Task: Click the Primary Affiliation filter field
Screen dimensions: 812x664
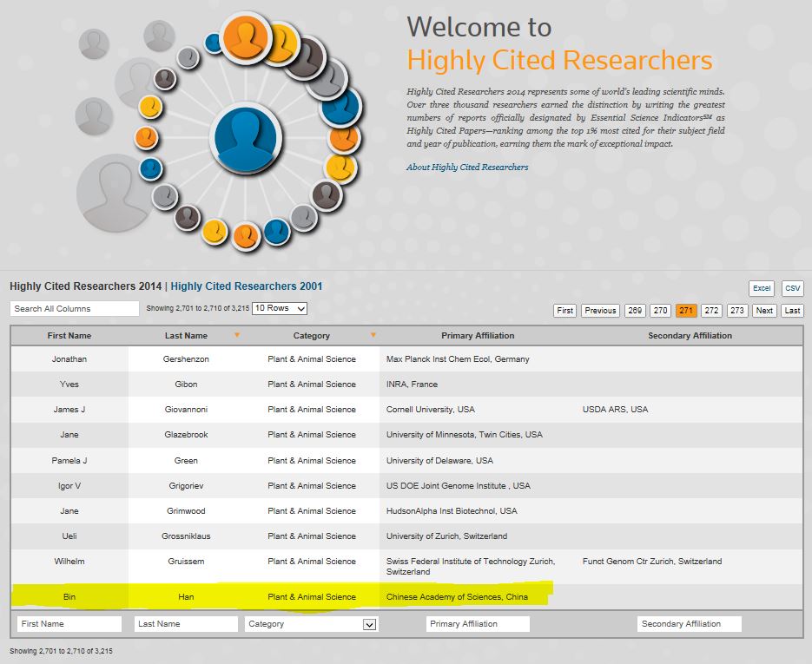Action: (x=478, y=624)
